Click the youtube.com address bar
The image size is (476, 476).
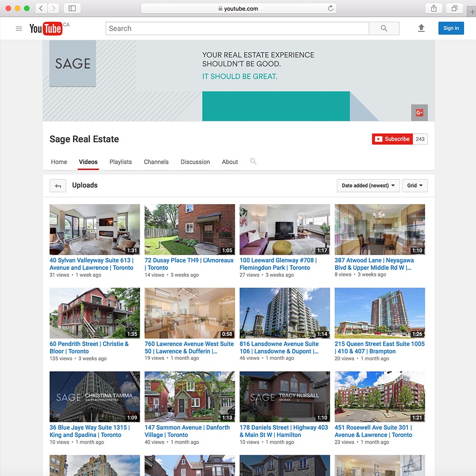[x=238, y=9]
